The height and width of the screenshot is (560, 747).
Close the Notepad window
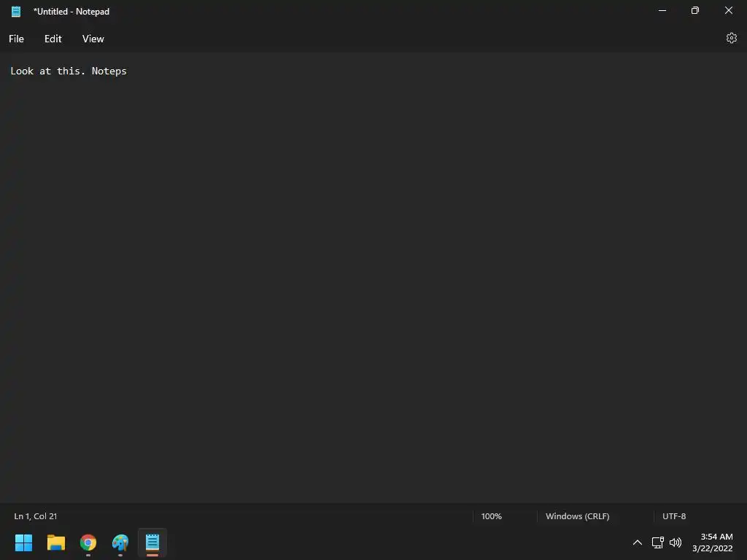(729, 10)
